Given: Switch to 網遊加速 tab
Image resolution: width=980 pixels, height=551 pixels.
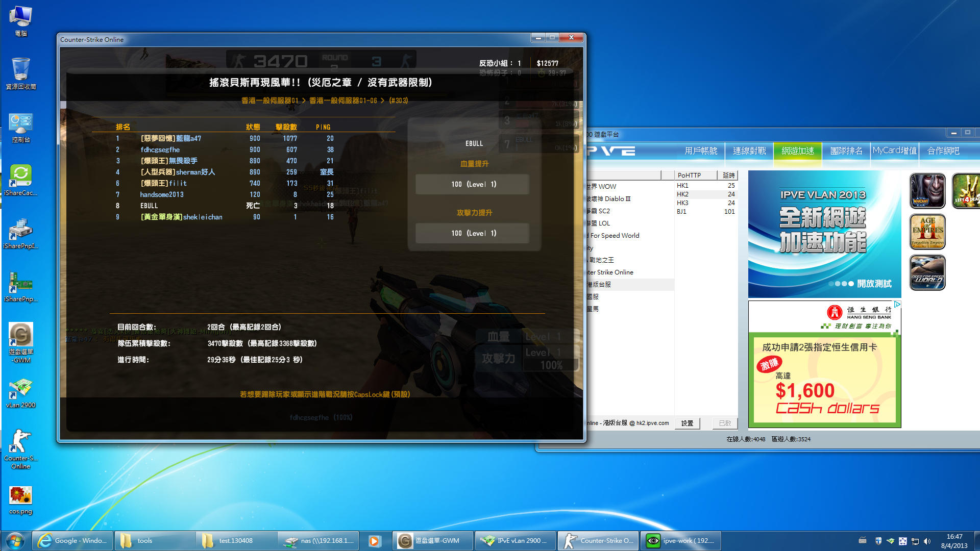Looking at the screenshot, I should (797, 151).
